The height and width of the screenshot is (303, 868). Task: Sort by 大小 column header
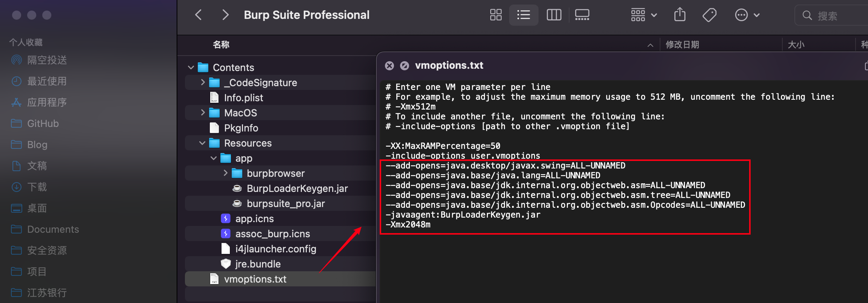click(x=796, y=45)
